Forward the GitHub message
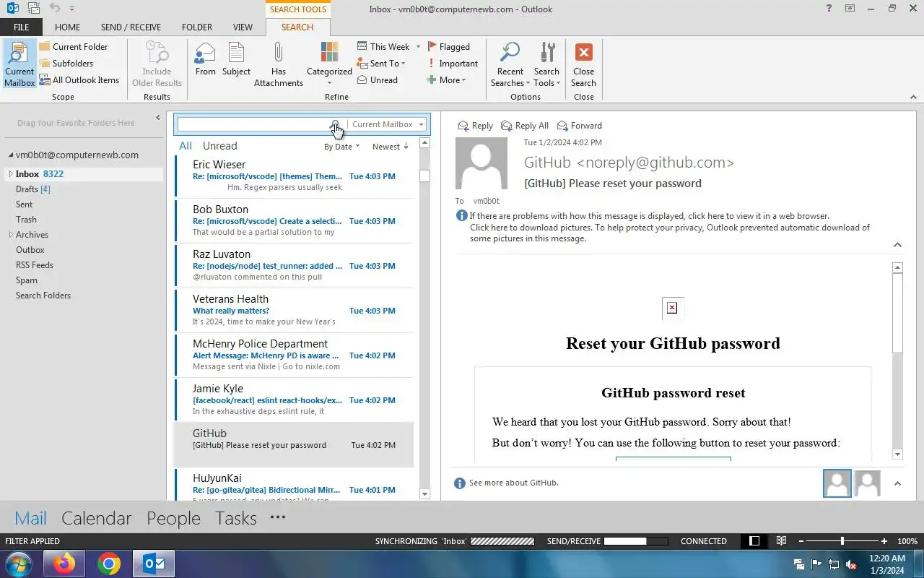 pos(579,125)
